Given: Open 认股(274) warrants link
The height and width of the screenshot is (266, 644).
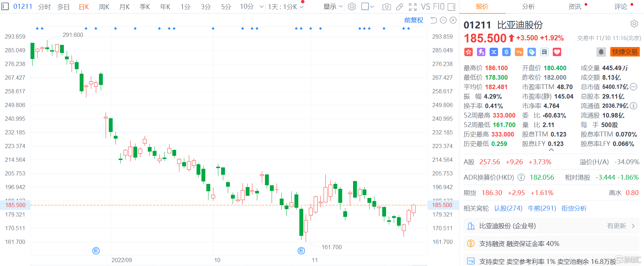Looking at the screenshot, I should tap(508, 208).
